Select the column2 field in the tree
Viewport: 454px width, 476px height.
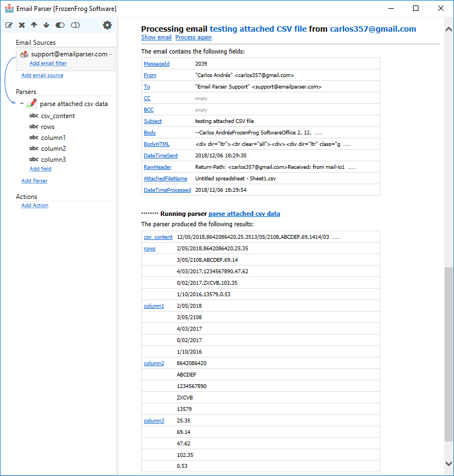click(53, 149)
